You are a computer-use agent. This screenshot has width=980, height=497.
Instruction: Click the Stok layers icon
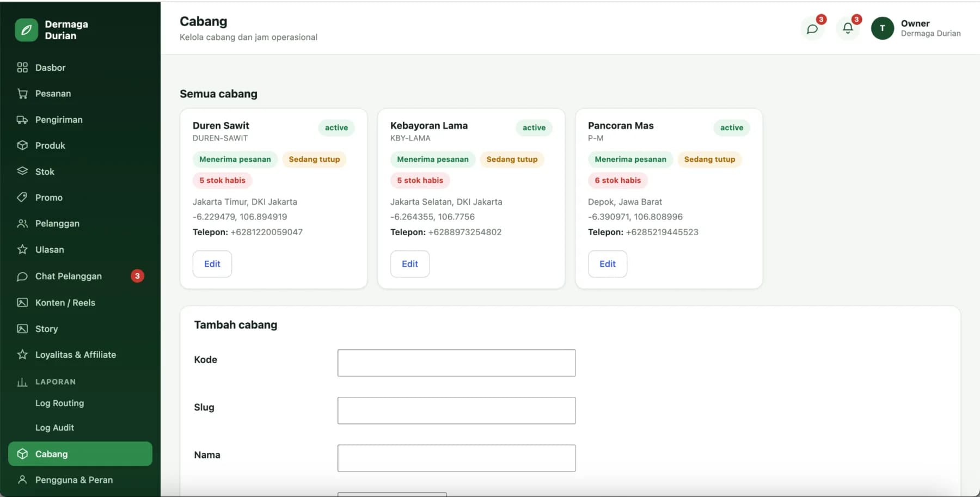pos(22,171)
